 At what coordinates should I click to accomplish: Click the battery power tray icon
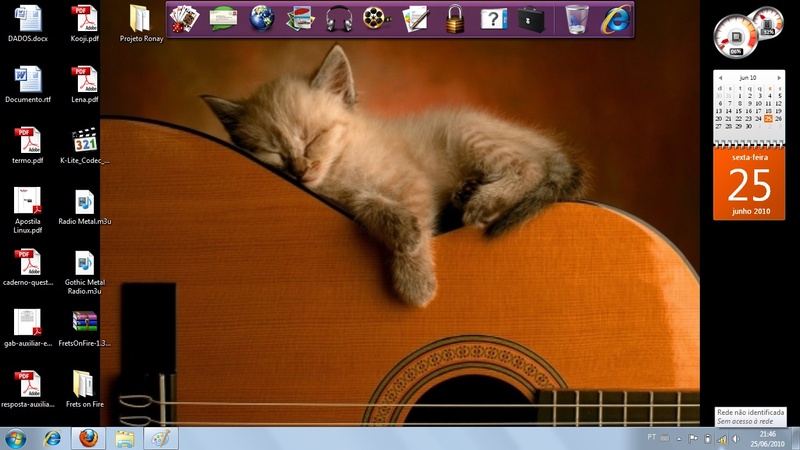click(708, 439)
